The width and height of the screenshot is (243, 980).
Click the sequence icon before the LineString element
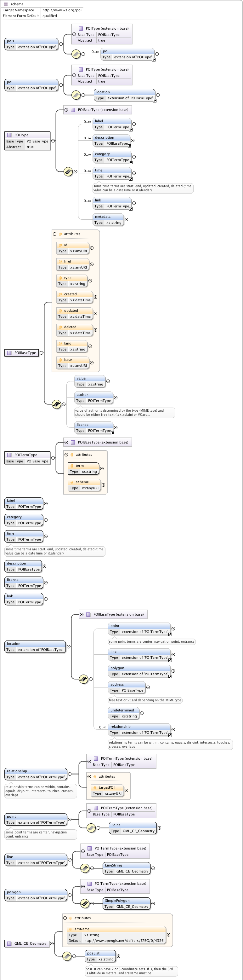(x=85, y=868)
